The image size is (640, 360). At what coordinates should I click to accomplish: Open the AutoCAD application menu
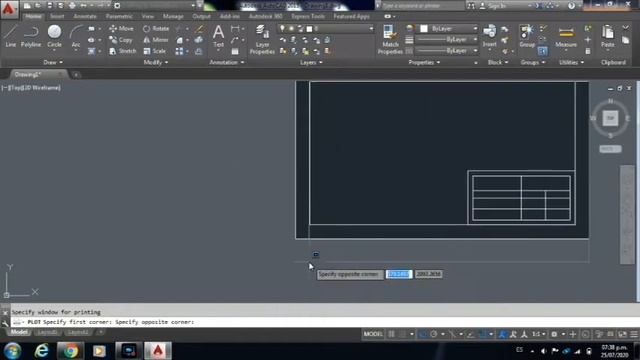click(x=9, y=9)
